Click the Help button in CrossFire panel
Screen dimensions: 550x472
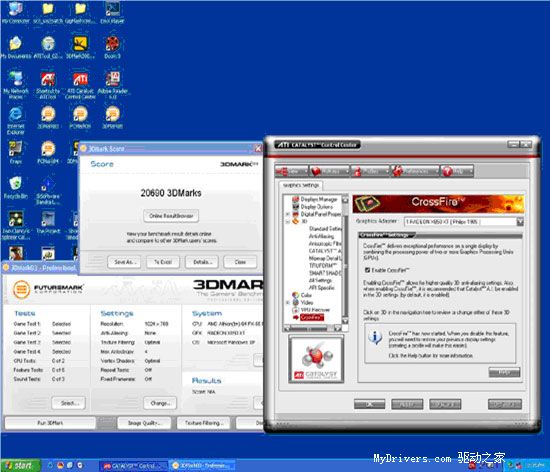click(x=504, y=372)
